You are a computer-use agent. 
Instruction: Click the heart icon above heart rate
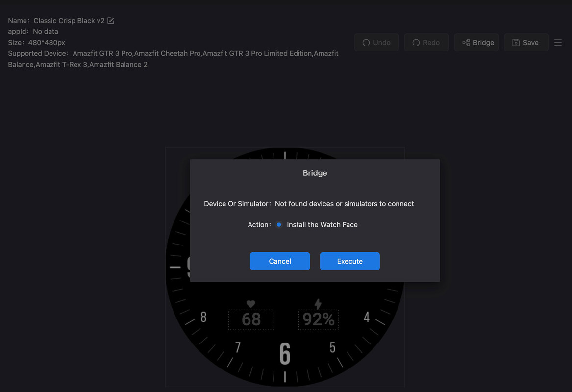tap(250, 304)
